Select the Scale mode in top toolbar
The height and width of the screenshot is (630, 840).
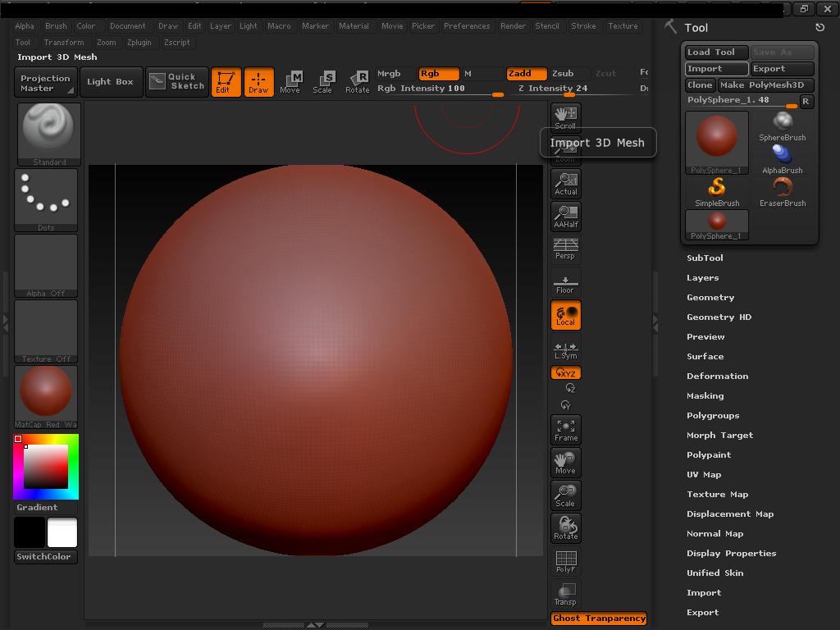323,83
